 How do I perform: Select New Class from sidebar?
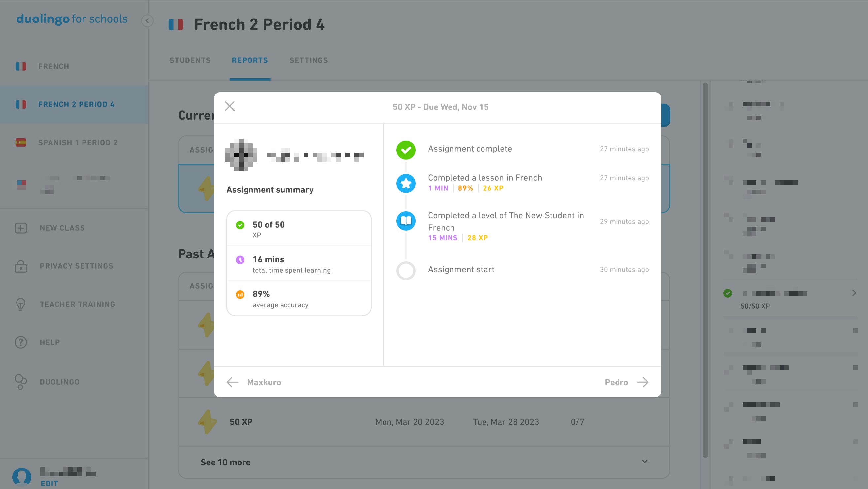(62, 228)
